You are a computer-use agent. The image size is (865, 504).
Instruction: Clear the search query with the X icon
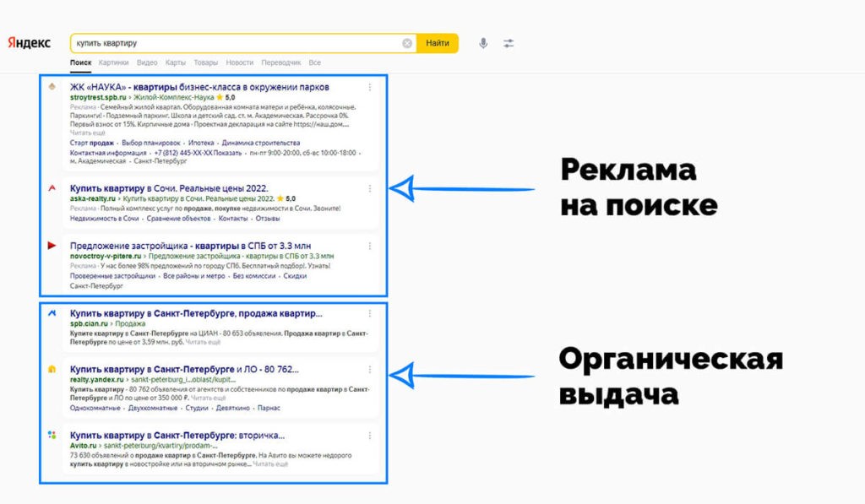pyautogui.click(x=407, y=43)
